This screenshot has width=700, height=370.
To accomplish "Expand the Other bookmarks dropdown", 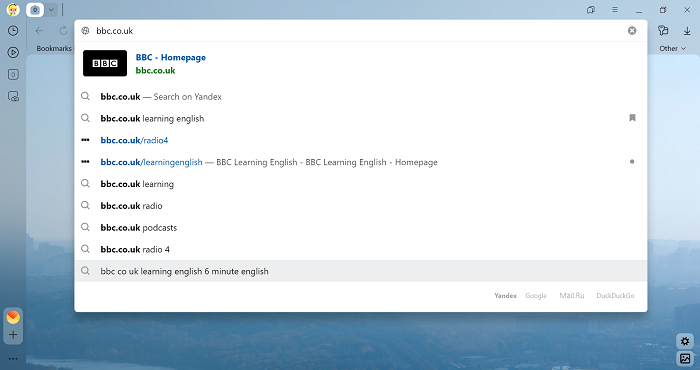I will [x=672, y=48].
